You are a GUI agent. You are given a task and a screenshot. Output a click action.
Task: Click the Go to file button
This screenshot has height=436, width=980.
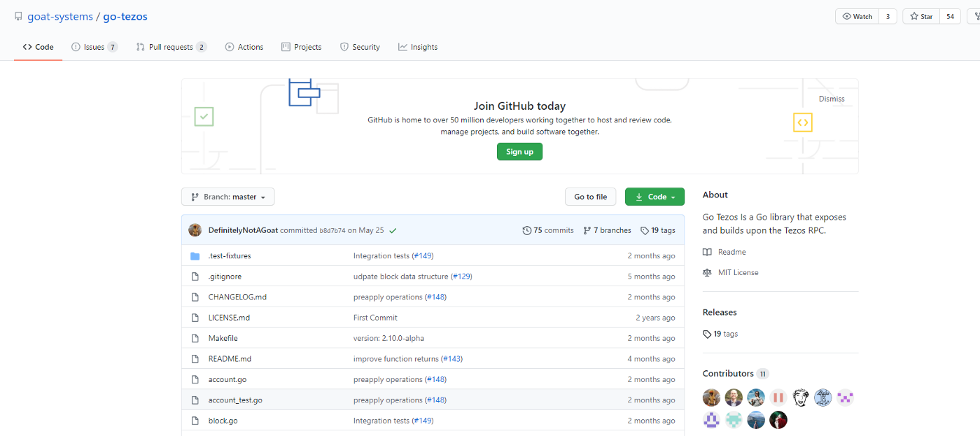[x=591, y=197]
